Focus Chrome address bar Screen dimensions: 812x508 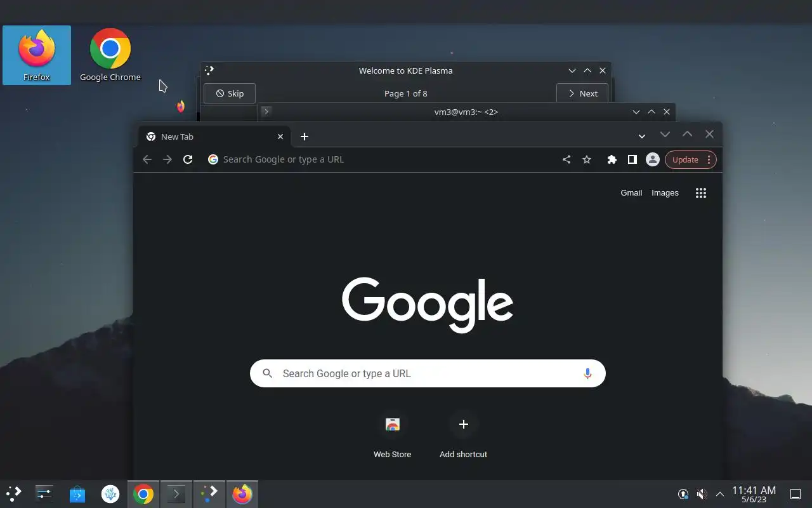pos(381,159)
